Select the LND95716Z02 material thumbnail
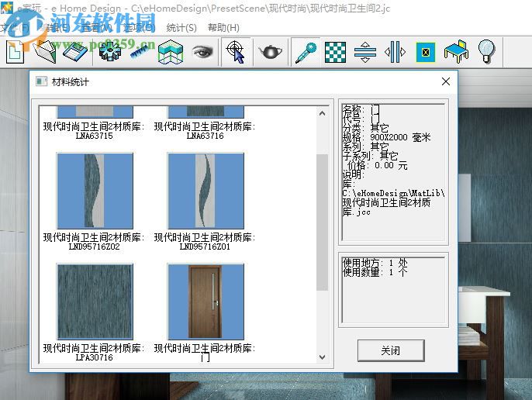The image size is (532, 400). pyautogui.click(x=95, y=191)
